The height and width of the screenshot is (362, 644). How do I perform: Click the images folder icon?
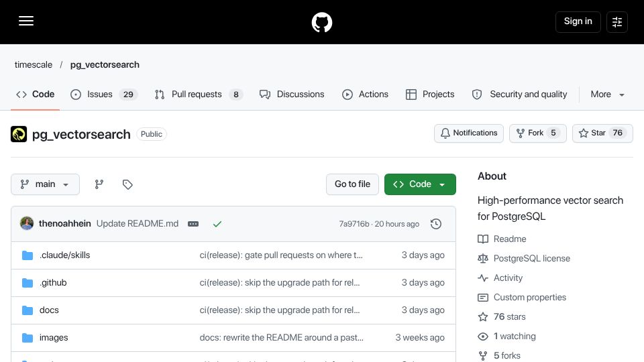click(28, 338)
